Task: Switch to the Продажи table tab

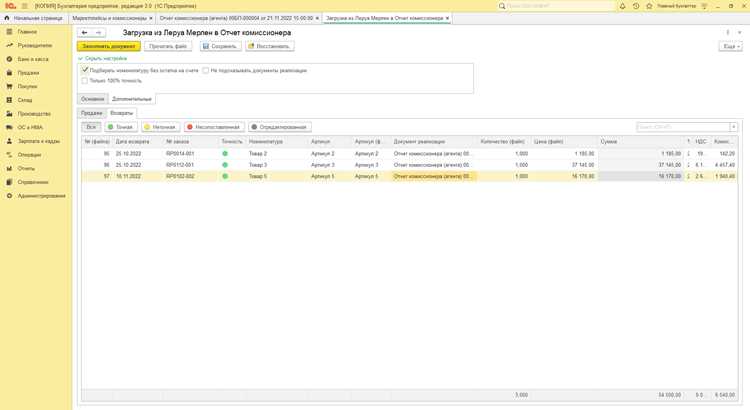Action: (x=91, y=113)
